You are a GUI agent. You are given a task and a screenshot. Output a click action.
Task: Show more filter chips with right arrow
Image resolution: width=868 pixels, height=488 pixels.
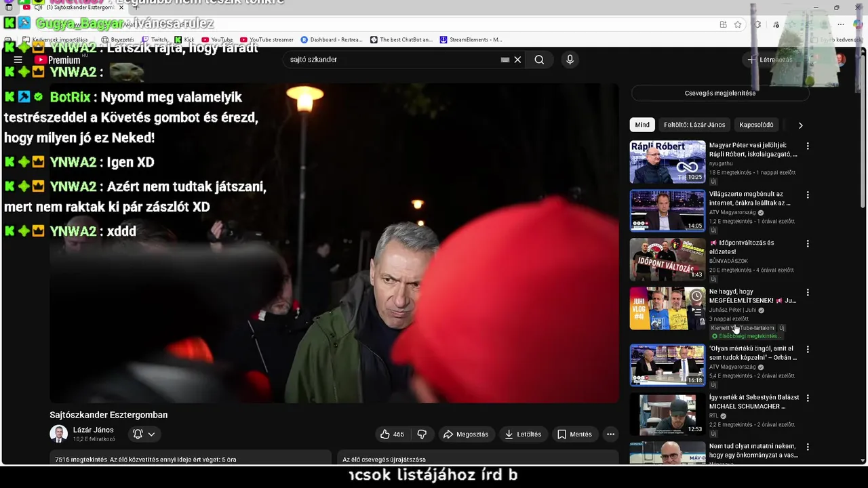(x=800, y=125)
